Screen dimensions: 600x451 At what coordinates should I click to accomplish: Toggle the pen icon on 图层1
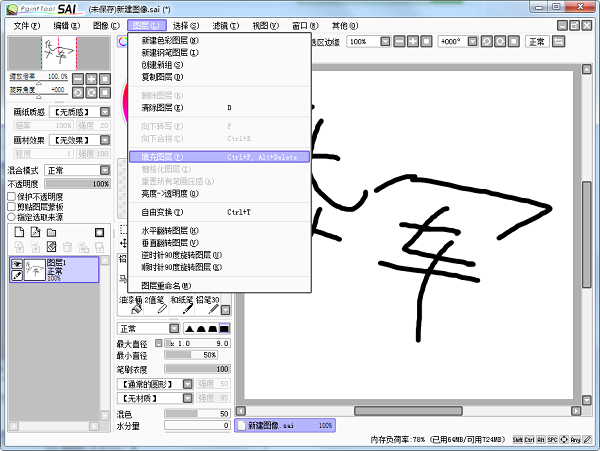pos(16,275)
